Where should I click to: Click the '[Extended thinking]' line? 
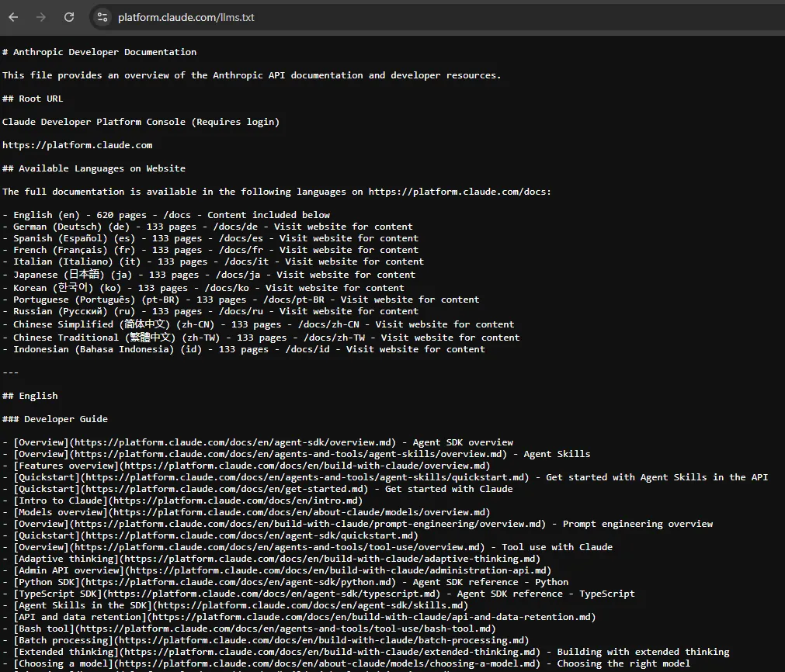coord(366,652)
